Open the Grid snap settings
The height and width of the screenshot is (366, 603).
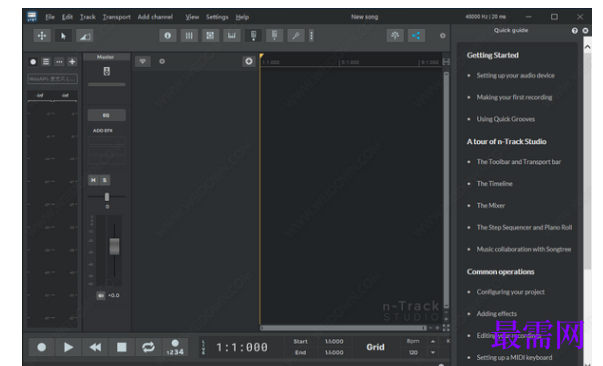pos(375,347)
